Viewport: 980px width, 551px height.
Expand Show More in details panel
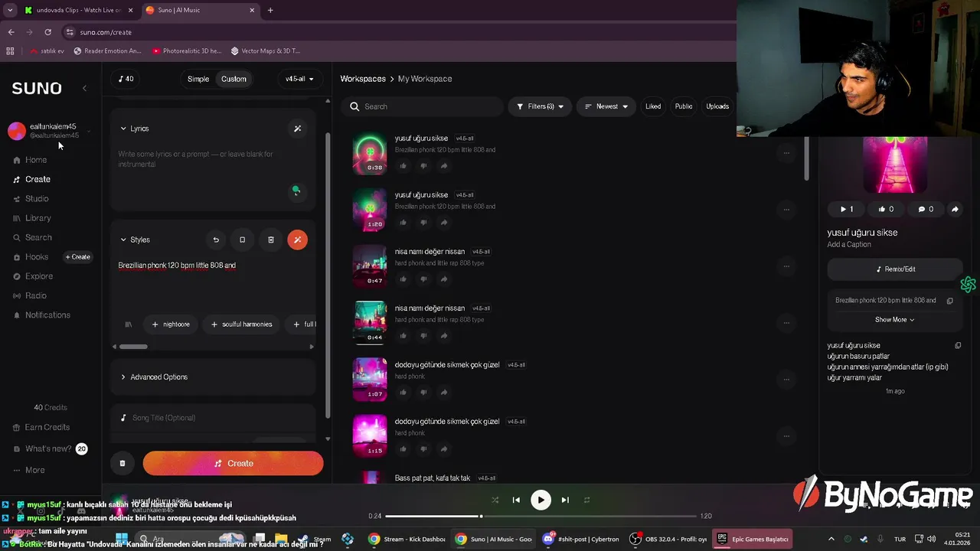click(894, 320)
